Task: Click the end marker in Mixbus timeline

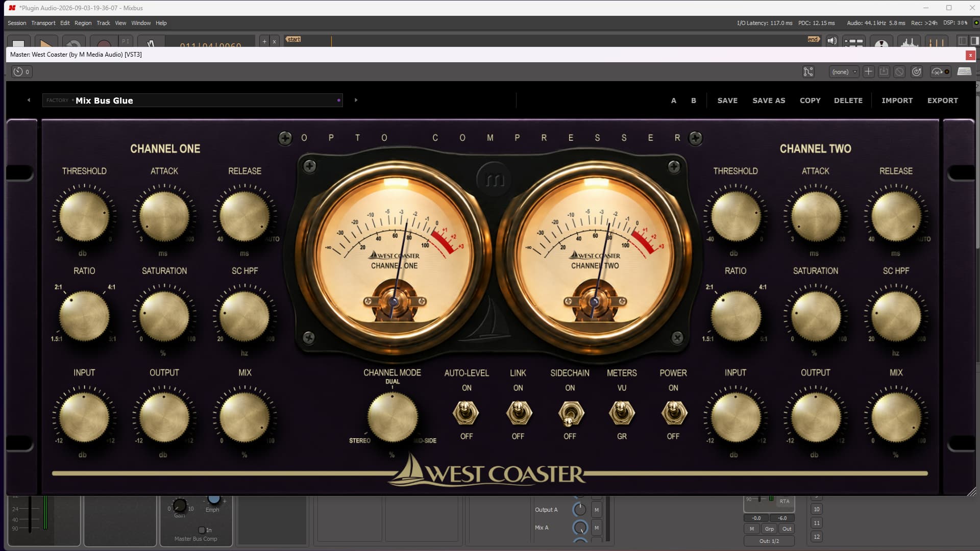Action: coord(813,39)
